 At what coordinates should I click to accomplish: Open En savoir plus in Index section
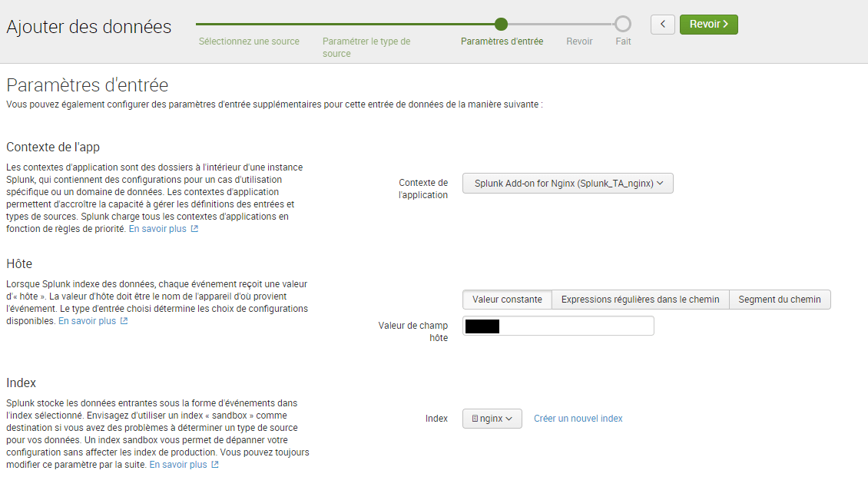click(x=178, y=465)
